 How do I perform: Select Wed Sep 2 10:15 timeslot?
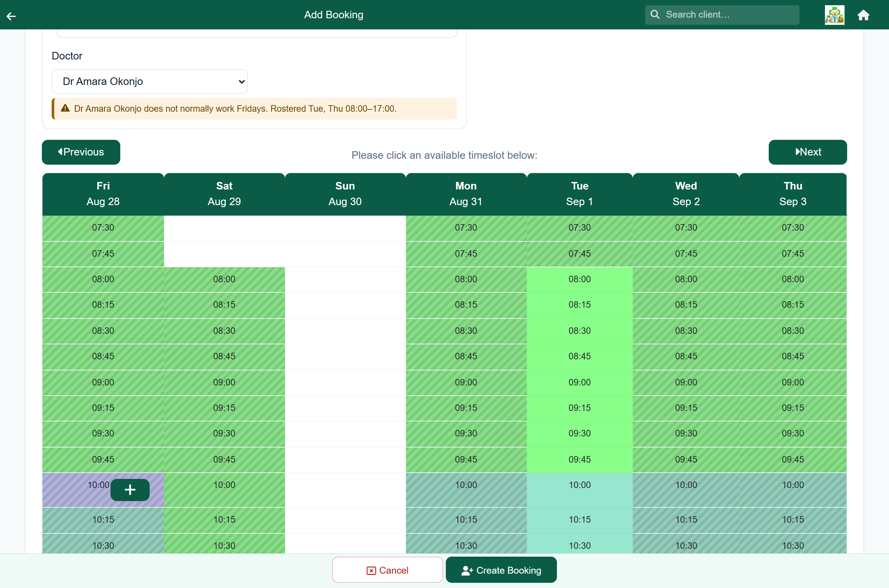(686, 520)
